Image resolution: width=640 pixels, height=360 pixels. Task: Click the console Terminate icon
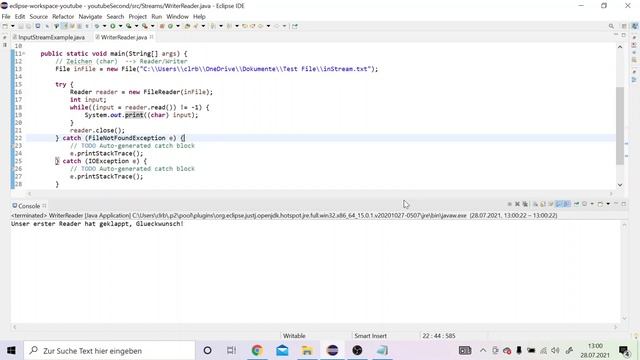pos(510,204)
